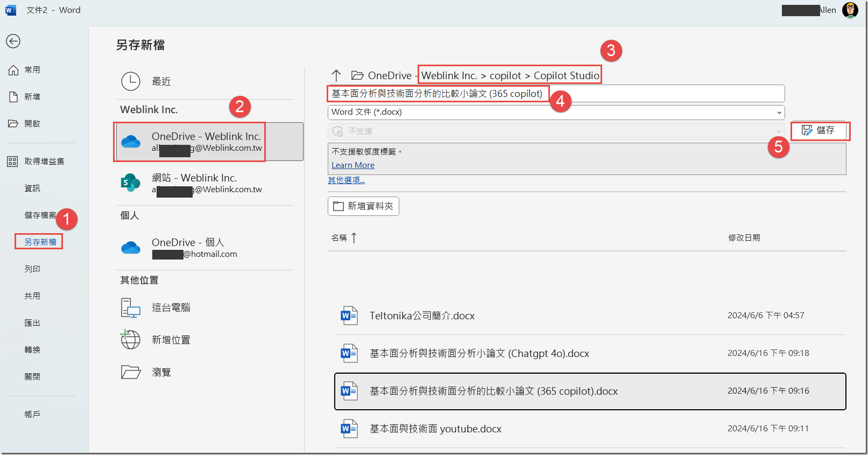The image size is (868, 455).
Task: Select 資訊 (Info) in the sidebar
Action: [x=32, y=188]
